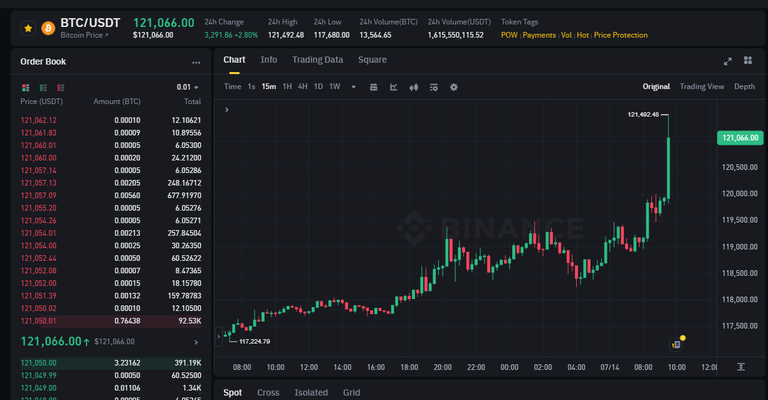
Task: Expand the chart drawing tools chevron
Action: point(227,110)
